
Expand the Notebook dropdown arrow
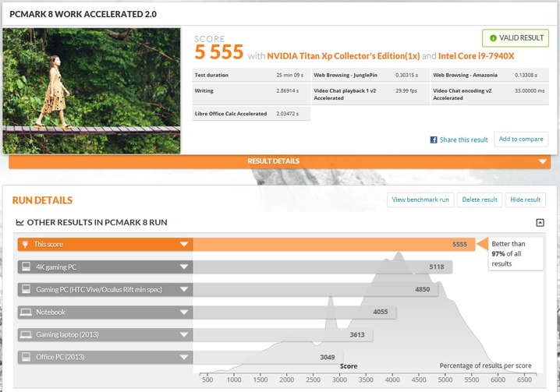[184, 312]
